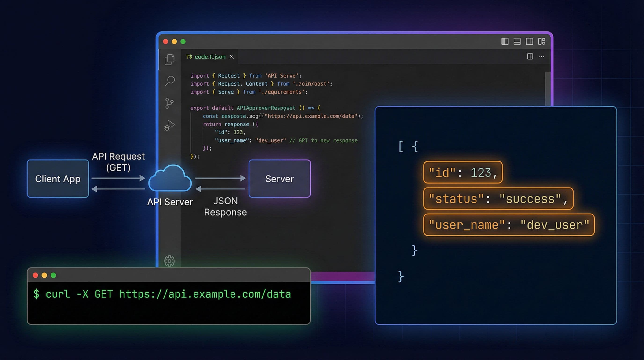
Task: Split the editor using the split icon
Action: pos(530,57)
